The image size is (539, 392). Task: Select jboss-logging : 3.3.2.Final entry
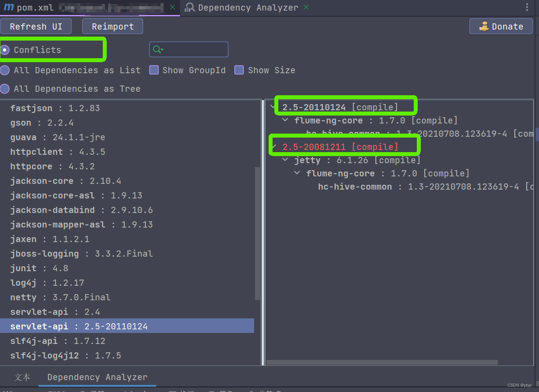127,254
